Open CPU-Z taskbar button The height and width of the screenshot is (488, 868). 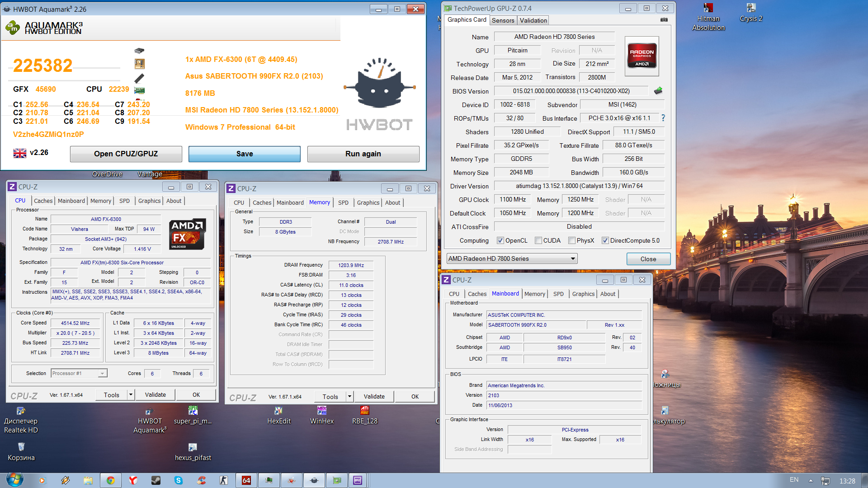[x=358, y=480]
